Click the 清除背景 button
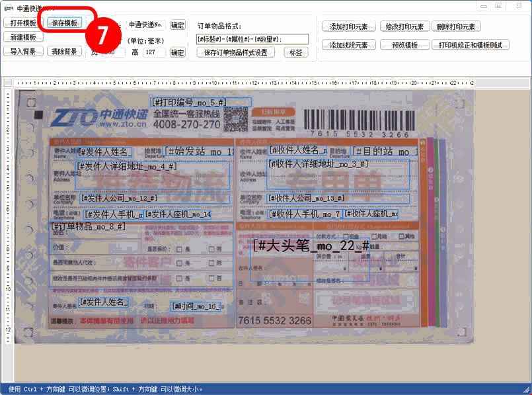This screenshot has height=395, width=532. click(64, 52)
